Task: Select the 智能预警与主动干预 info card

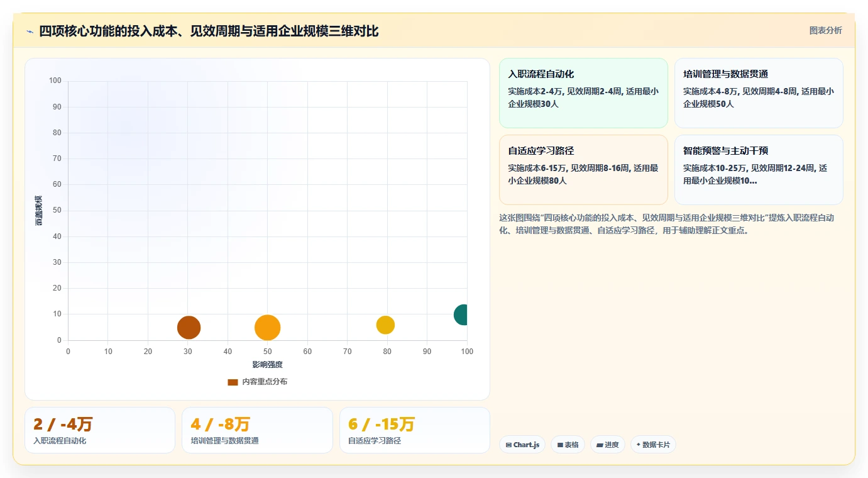Action: 759,170
